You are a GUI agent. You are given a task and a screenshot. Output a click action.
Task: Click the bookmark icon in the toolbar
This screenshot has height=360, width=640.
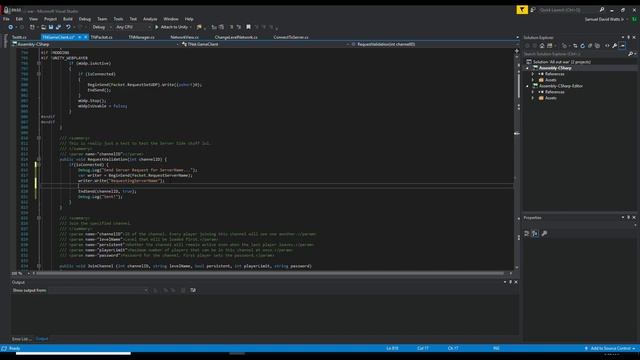248,27
